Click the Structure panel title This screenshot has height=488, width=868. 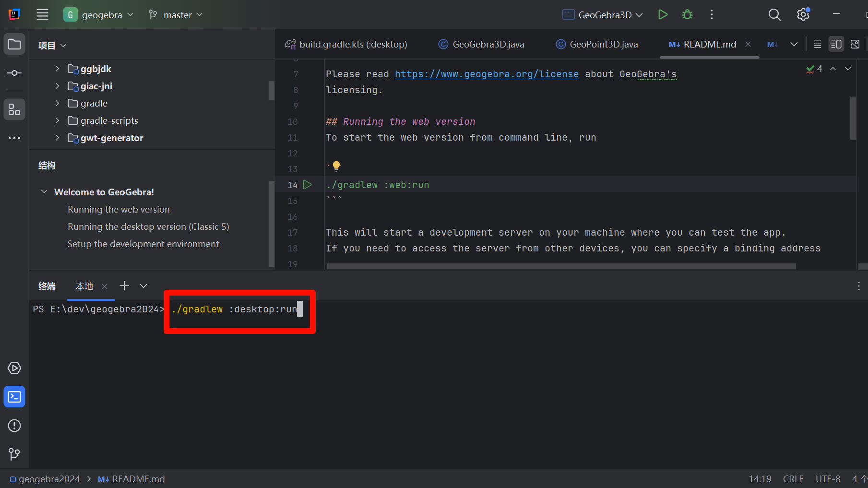click(x=47, y=166)
